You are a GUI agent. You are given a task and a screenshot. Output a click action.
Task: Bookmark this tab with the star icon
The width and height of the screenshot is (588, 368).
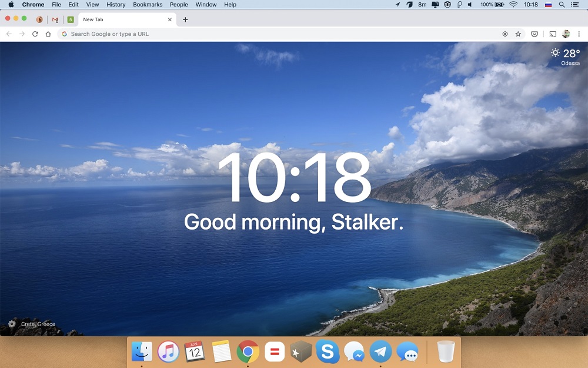518,34
